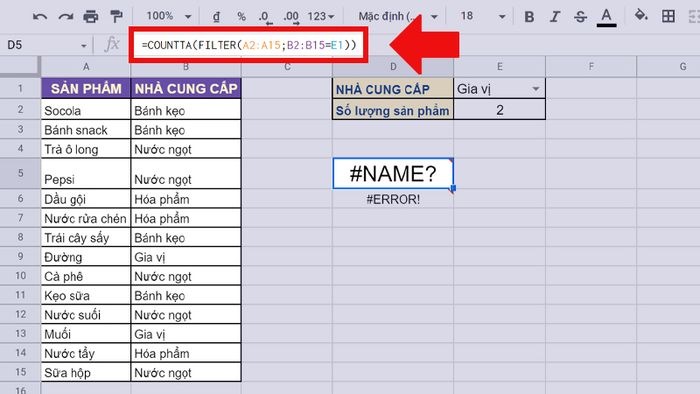Select row 1 header
700x394 pixels.
coord(20,88)
